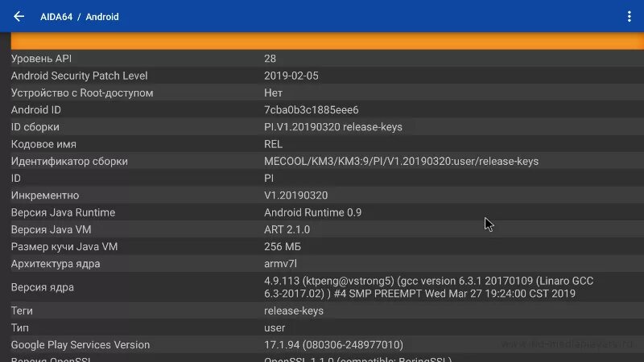Select the heap size value 256 МБ
The image size is (644, 362).
click(283, 247)
